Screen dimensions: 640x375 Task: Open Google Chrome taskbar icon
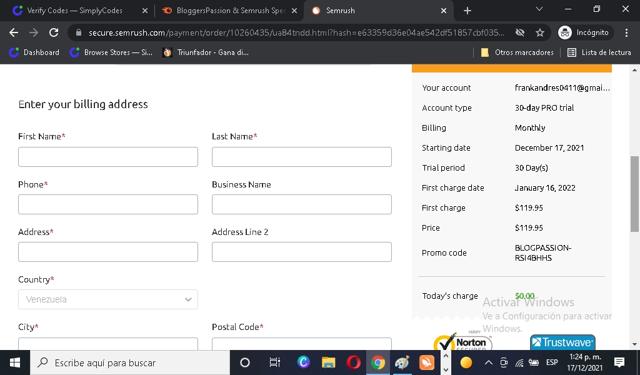point(378,363)
